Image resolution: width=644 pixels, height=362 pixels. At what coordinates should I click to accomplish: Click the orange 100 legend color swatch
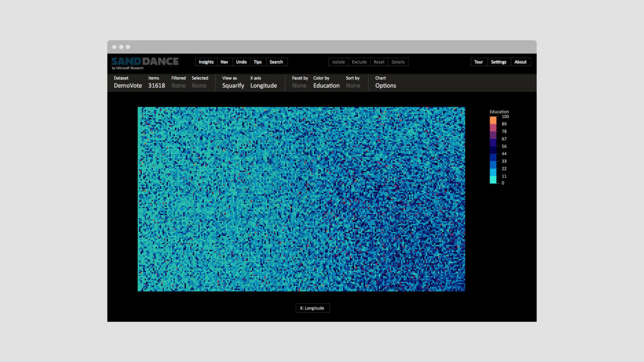click(x=493, y=120)
